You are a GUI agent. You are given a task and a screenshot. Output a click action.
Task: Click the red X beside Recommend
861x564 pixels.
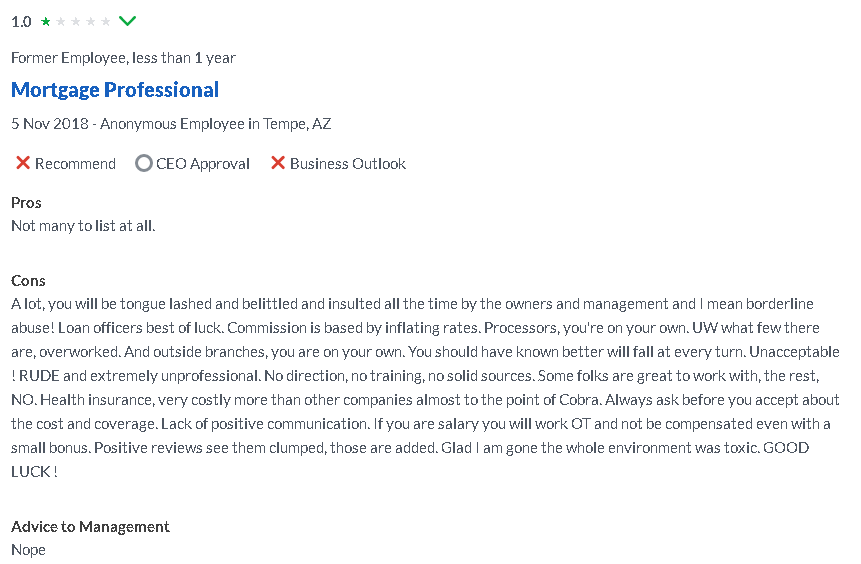tap(23, 163)
